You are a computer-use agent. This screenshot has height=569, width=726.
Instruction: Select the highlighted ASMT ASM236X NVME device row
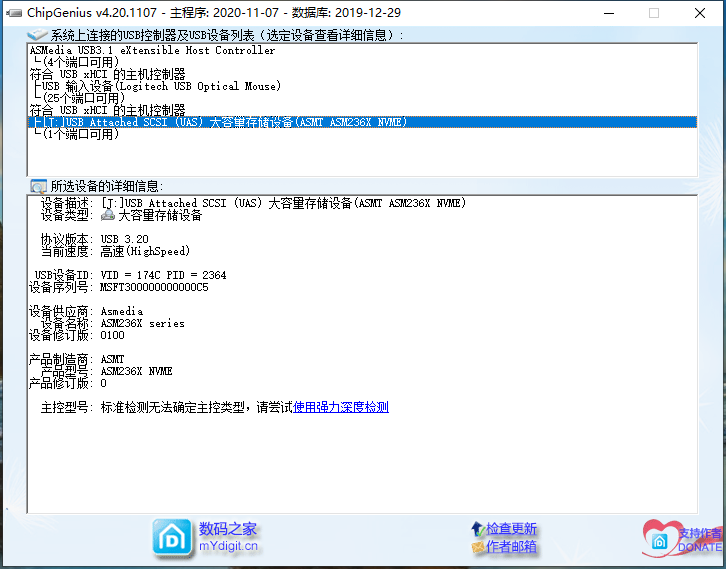pyautogui.click(x=362, y=122)
